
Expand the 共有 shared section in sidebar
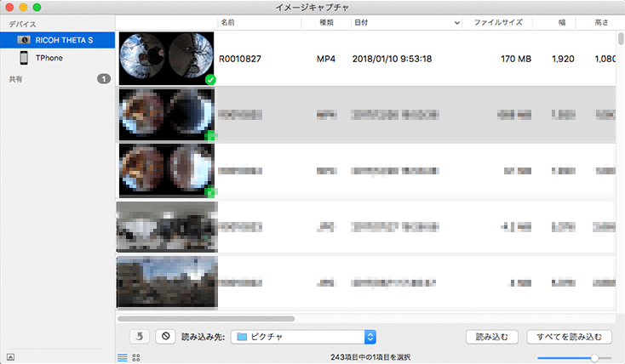point(104,78)
